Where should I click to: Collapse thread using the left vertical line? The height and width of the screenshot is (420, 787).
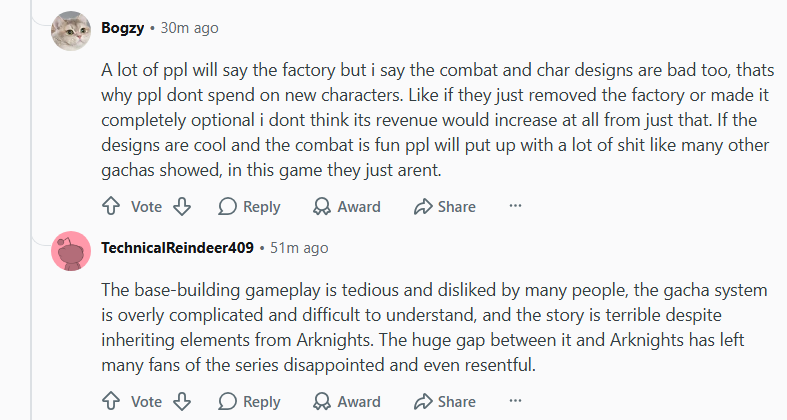(31, 210)
